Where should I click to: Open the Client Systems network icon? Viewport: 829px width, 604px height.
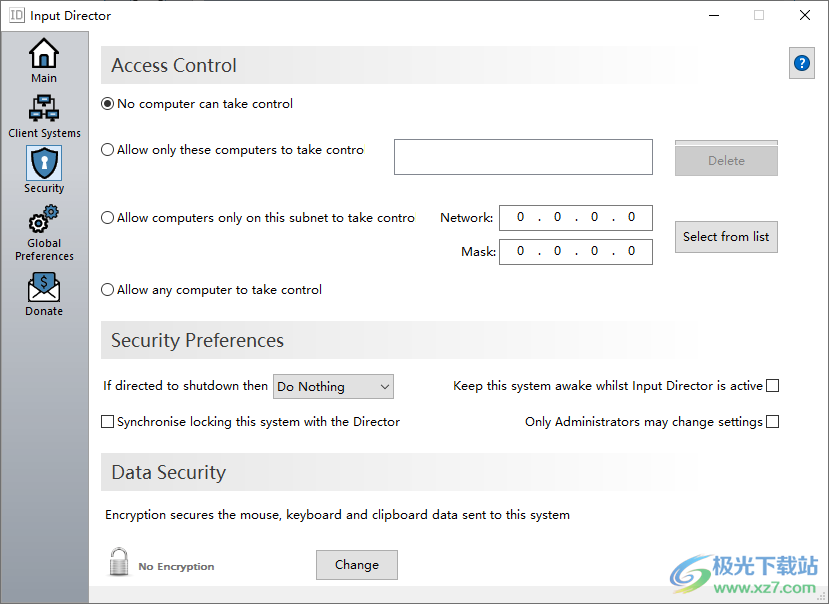click(44, 108)
